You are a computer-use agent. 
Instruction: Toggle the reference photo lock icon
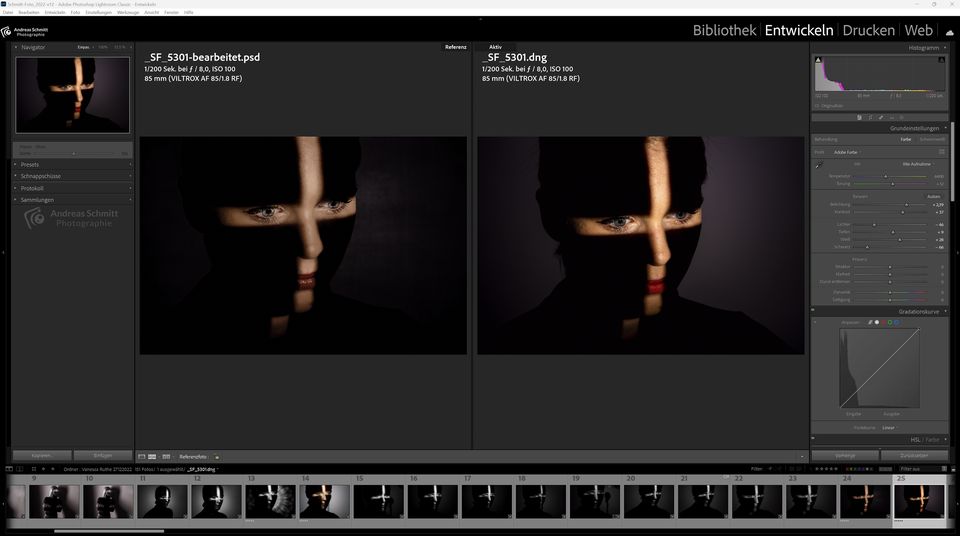[217, 457]
